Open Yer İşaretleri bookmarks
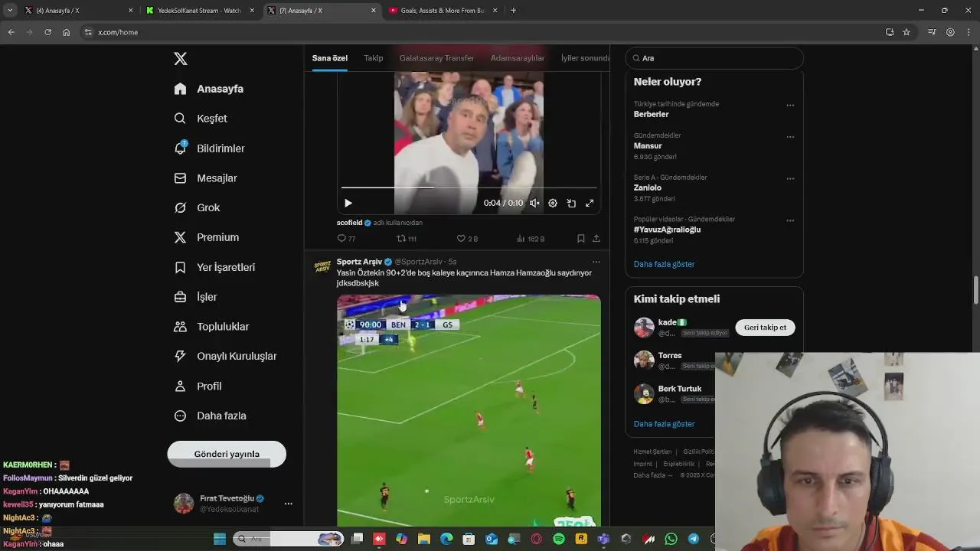The image size is (980, 551). coord(214,267)
